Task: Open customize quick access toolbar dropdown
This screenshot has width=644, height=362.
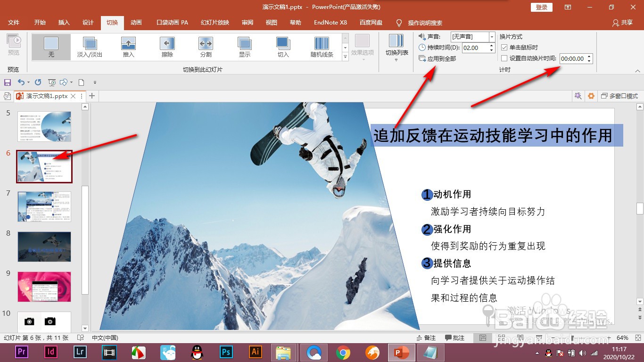Action: click(x=95, y=82)
